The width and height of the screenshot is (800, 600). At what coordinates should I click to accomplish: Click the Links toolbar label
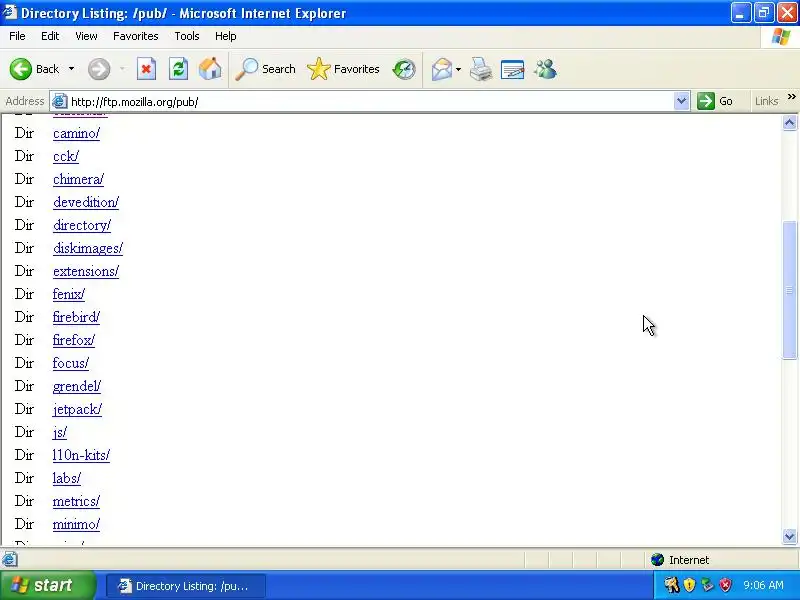(x=766, y=101)
